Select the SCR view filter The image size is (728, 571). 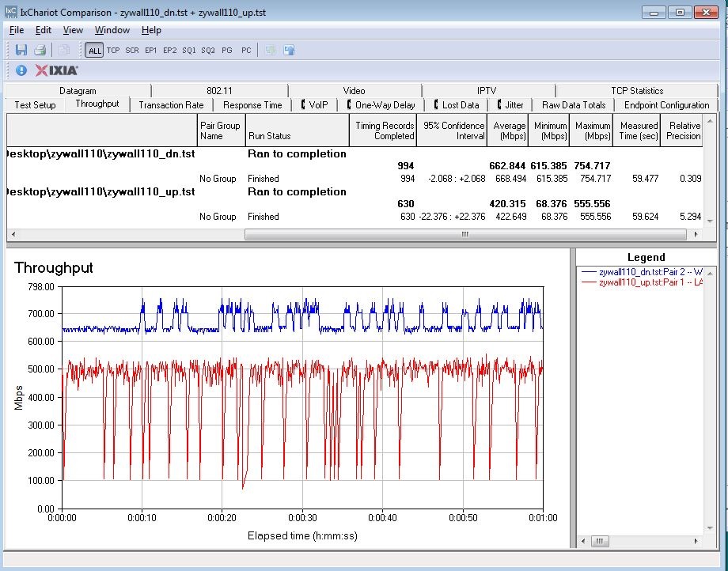coord(132,50)
